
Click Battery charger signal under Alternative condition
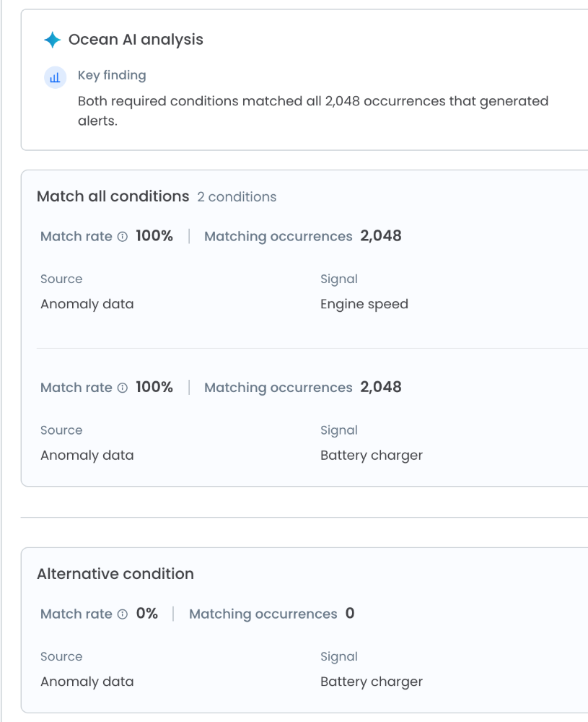tap(372, 682)
